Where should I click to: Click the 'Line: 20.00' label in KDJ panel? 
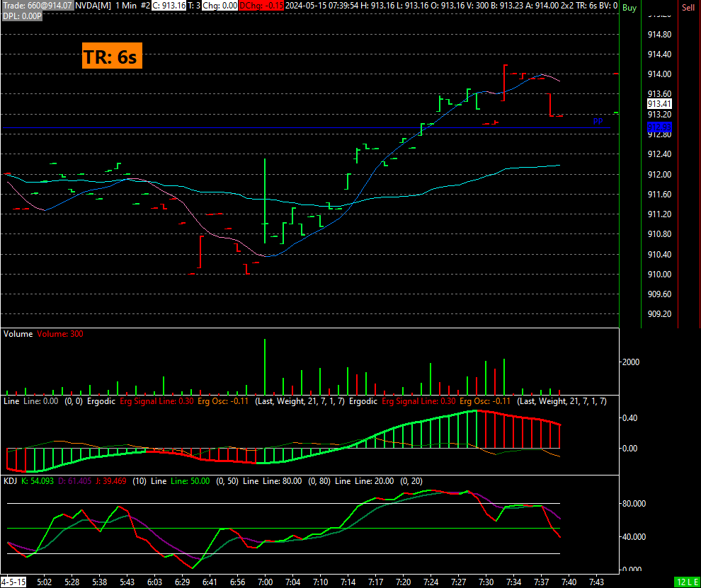[375, 481]
